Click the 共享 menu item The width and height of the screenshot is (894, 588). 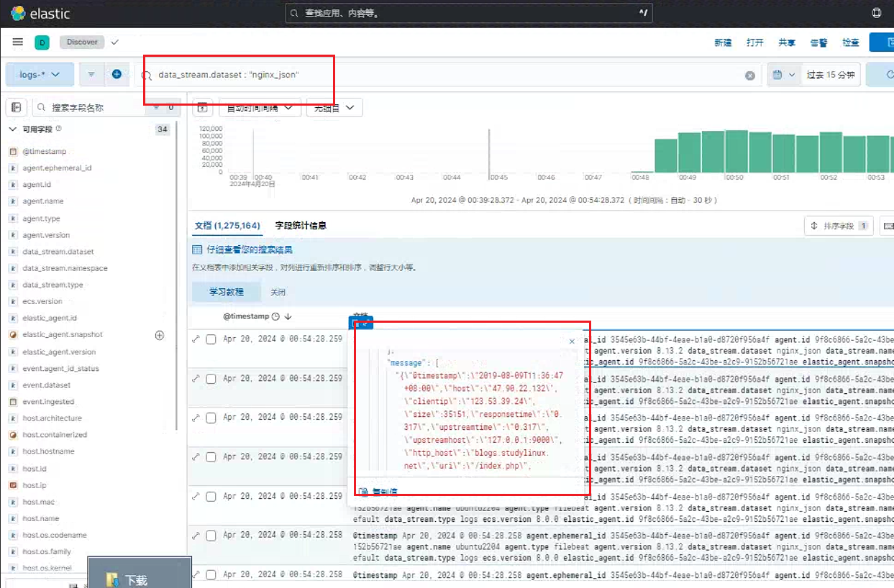787,42
